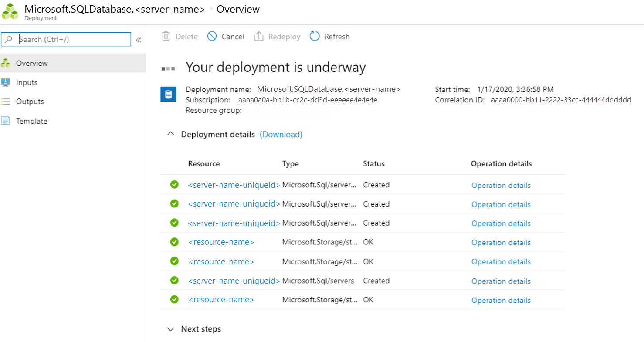Image resolution: width=644 pixels, height=342 pixels.
Task: Click the deployment cubes icon in the header
Action: click(10, 12)
